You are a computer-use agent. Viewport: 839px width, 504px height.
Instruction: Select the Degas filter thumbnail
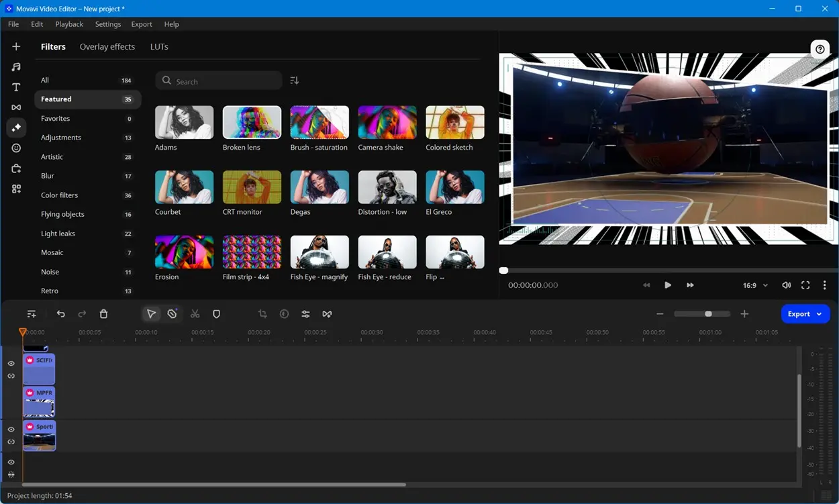[319, 187]
